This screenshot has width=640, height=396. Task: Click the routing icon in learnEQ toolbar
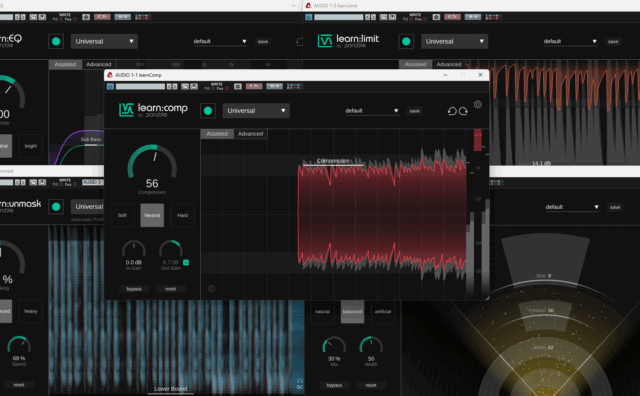(x=142, y=17)
